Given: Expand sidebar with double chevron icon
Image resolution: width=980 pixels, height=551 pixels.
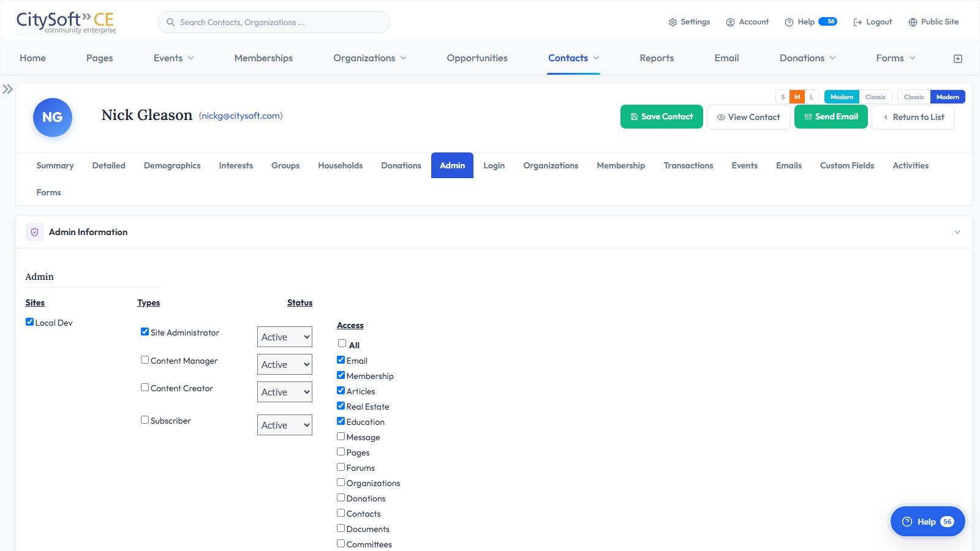Looking at the screenshot, I should pos(7,89).
